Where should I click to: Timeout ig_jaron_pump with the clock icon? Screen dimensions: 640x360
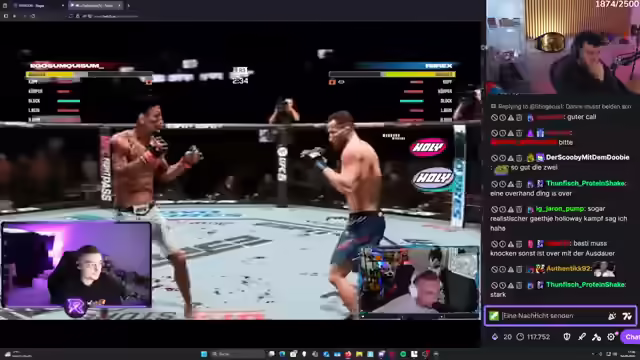[502, 209]
